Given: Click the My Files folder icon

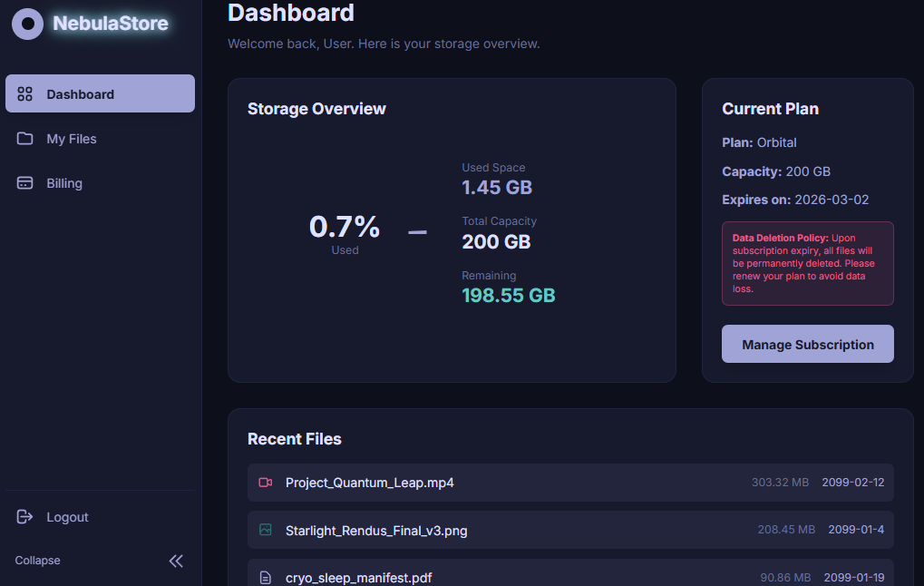Looking at the screenshot, I should point(24,138).
